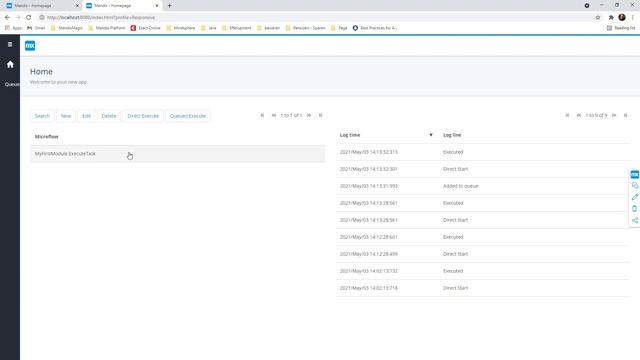Open the Best Practices bookmark
640x360 pixels.
[375, 28]
